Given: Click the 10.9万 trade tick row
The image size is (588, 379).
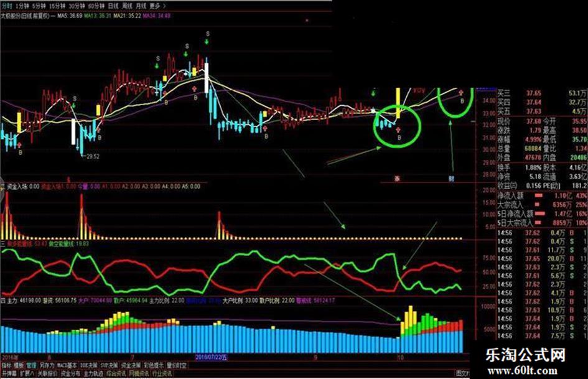Looking at the screenshot, I should point(542,311).
